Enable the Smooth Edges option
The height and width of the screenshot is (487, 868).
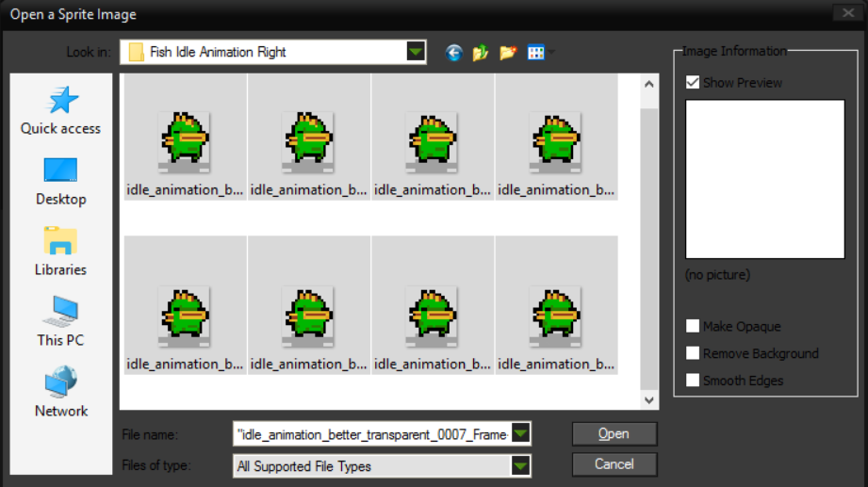(x=693, y=381)
